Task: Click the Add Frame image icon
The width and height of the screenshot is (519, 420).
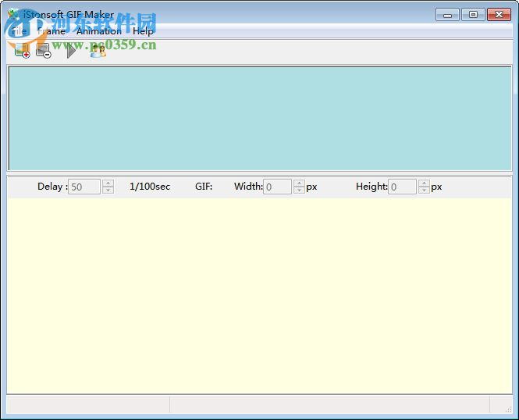Action: tap(23, 51)
